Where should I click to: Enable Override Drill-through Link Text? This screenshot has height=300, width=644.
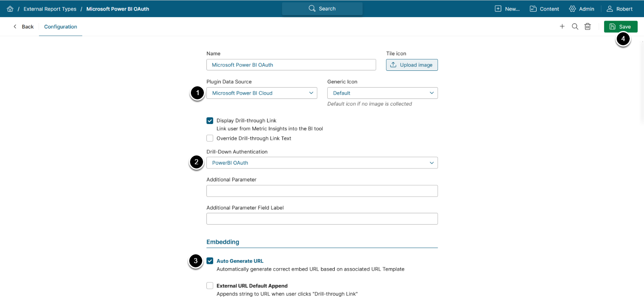coord(210,138)
